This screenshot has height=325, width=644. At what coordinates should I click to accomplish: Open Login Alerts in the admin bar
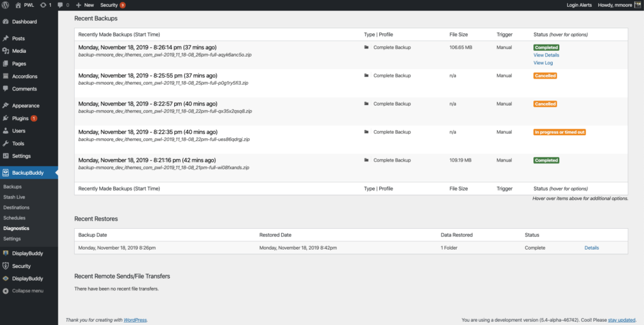(579, 5)
